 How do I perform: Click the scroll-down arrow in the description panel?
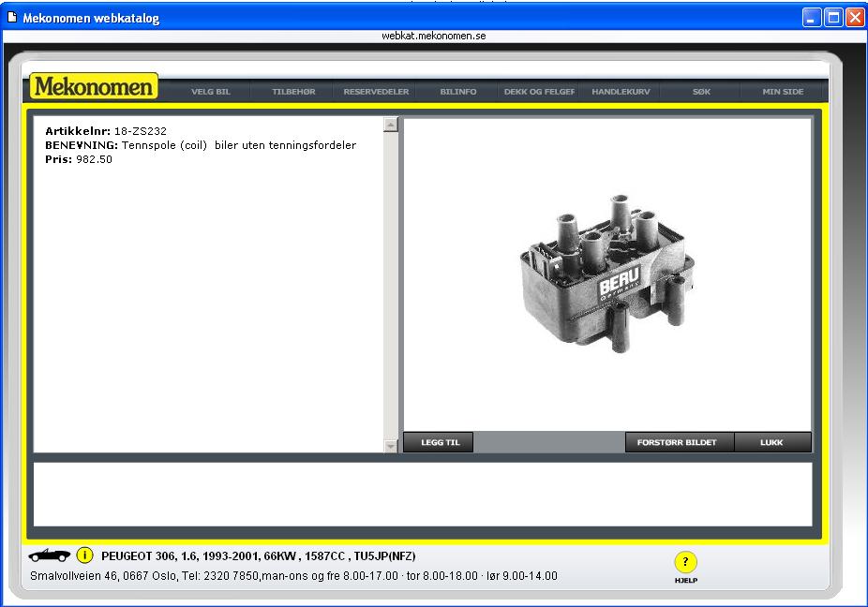pos(390,446)
